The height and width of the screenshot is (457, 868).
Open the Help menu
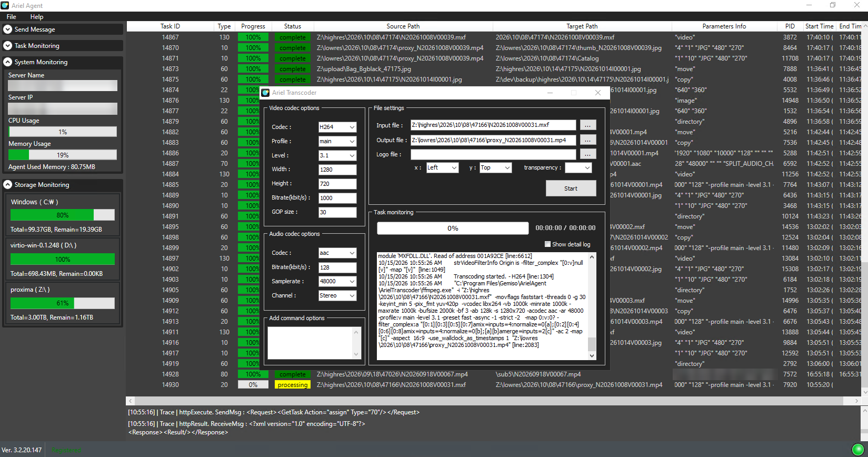pyautogui.click(x=37, y=17)
